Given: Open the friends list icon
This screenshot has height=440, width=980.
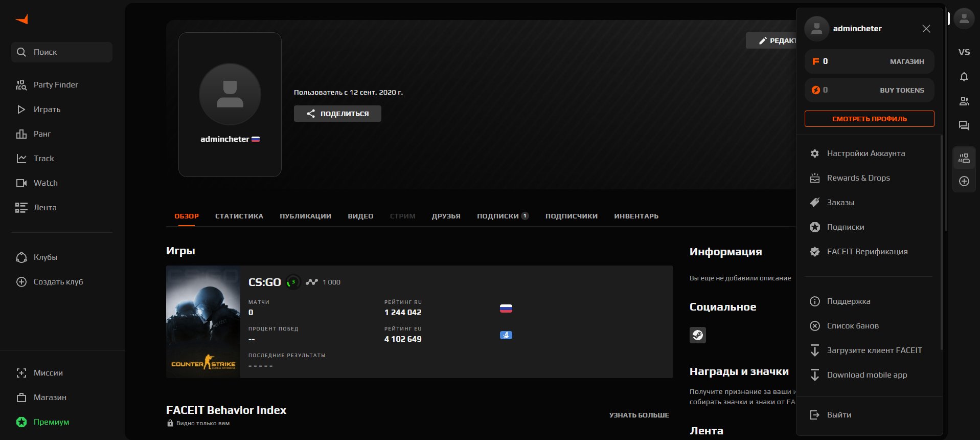Looking at the screenshot, I should coord(964,101).
